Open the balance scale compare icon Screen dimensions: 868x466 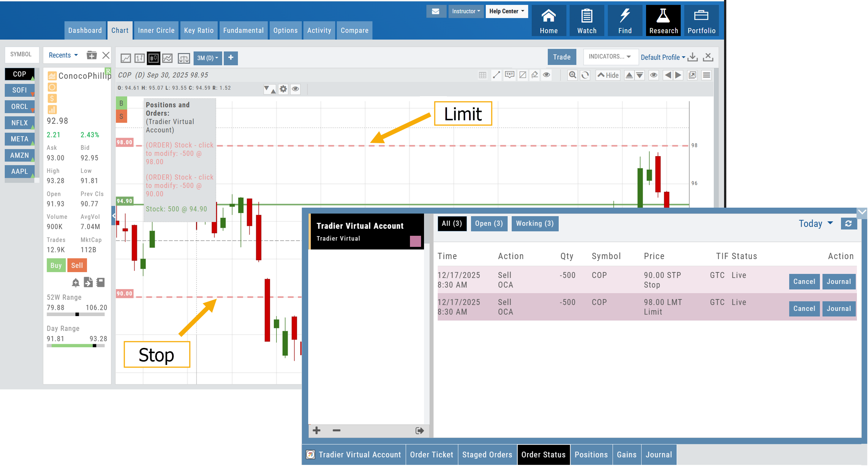(x=184, y=58)
